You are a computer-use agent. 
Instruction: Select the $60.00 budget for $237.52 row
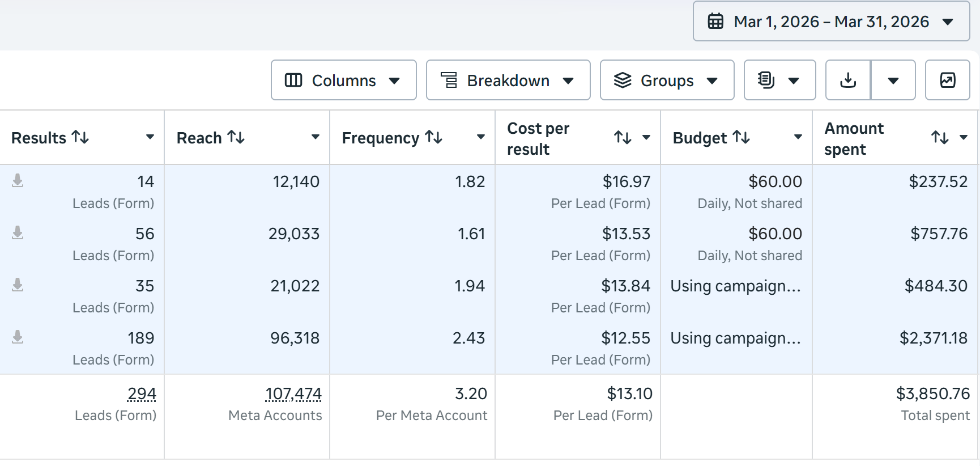point(775,181)
